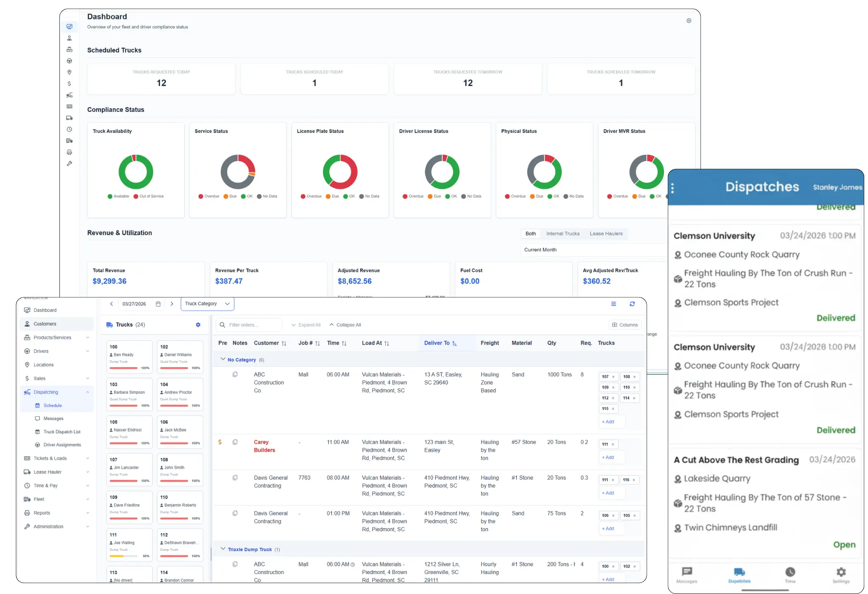Open Settings in mobile bottom bar
Screen dimensions: 868x594
pyautogui.click(x=841, y=575)
